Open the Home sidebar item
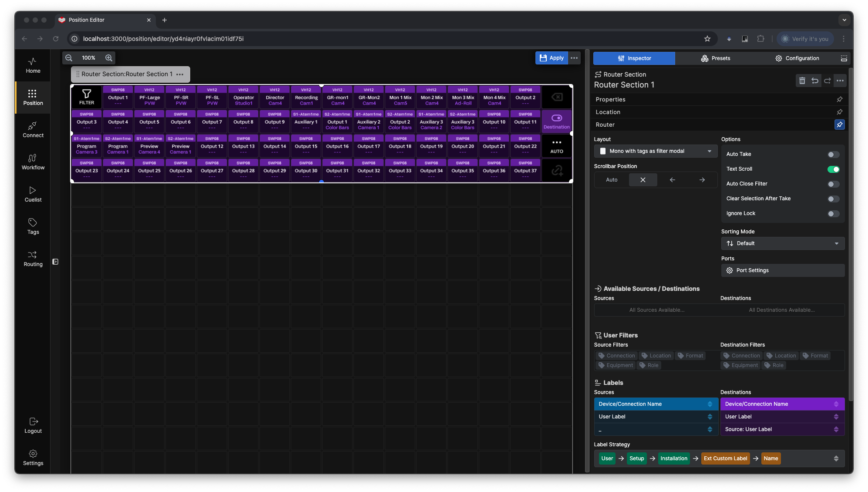868x492 pixels. click(x=33, y=65)
